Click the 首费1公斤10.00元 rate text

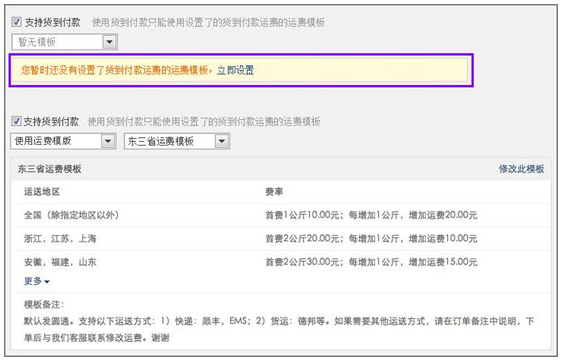coord(302,215)
